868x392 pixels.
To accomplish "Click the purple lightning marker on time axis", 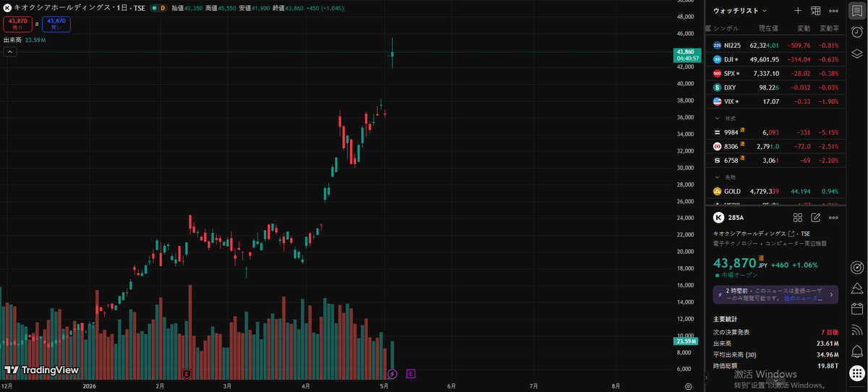I will tap(393, 374).
